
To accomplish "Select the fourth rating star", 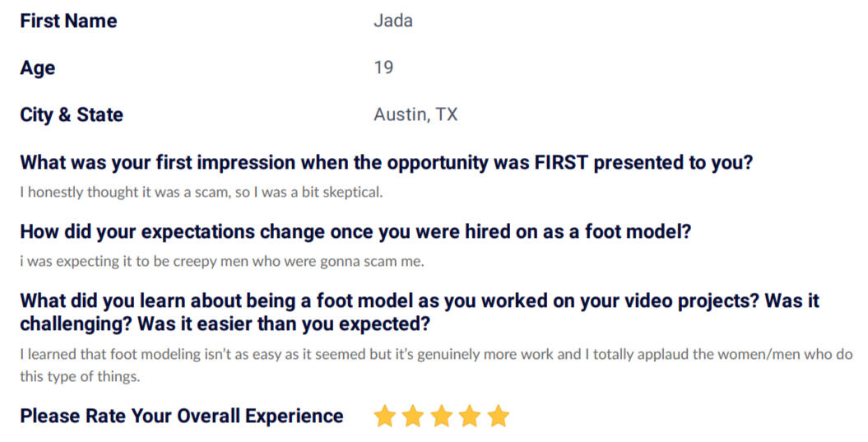I will (470, 416).
